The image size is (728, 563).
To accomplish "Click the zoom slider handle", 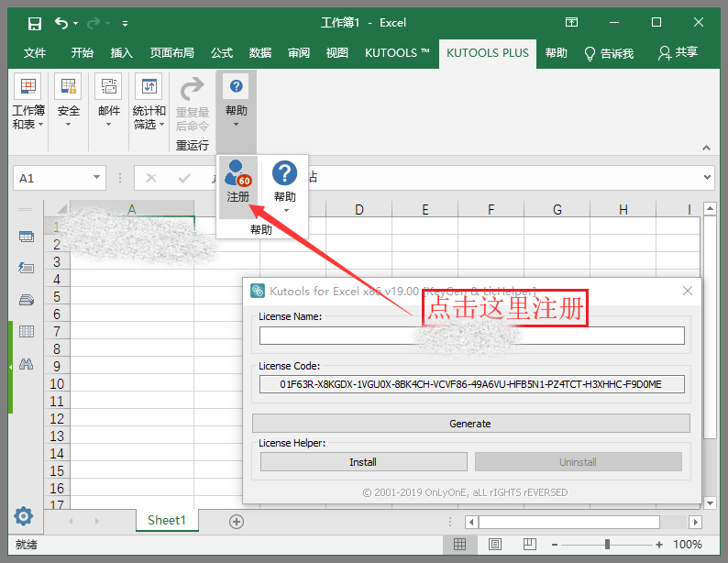I will coord(607,545).
